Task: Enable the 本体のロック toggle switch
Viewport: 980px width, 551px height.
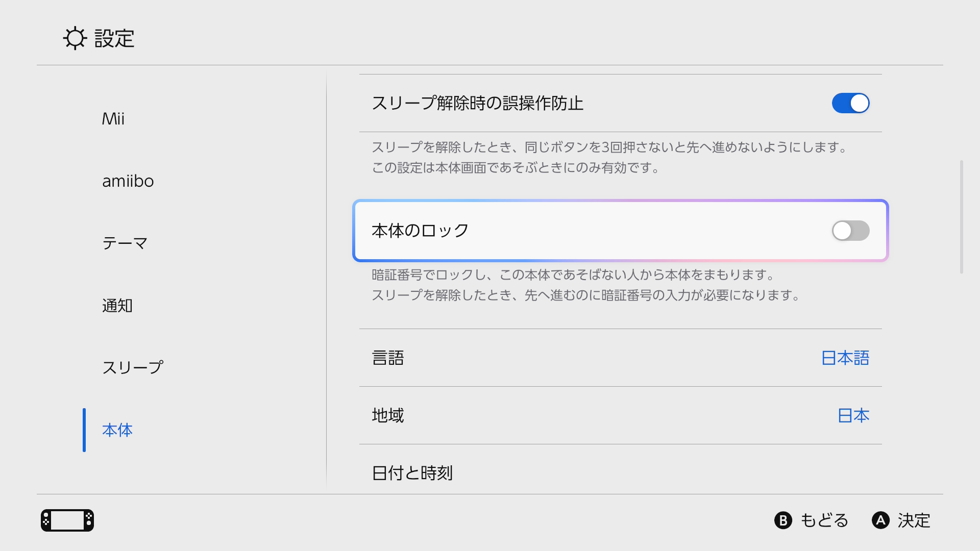Action: click(850, 231)
